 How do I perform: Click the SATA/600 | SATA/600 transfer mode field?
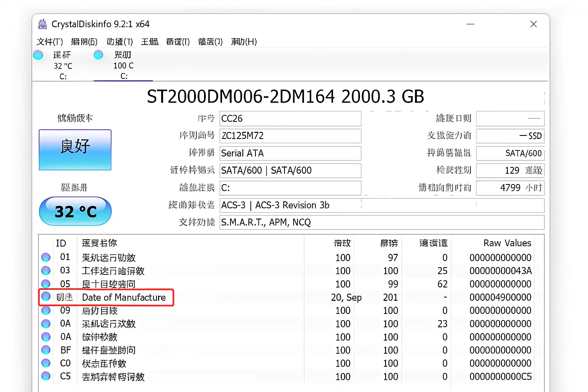[290, 171]
